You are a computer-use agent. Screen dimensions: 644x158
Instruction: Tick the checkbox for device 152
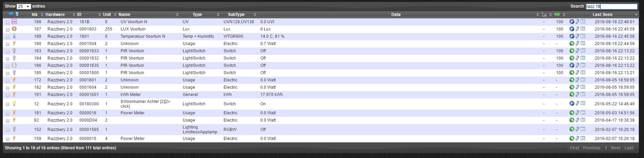coord(8,130)
